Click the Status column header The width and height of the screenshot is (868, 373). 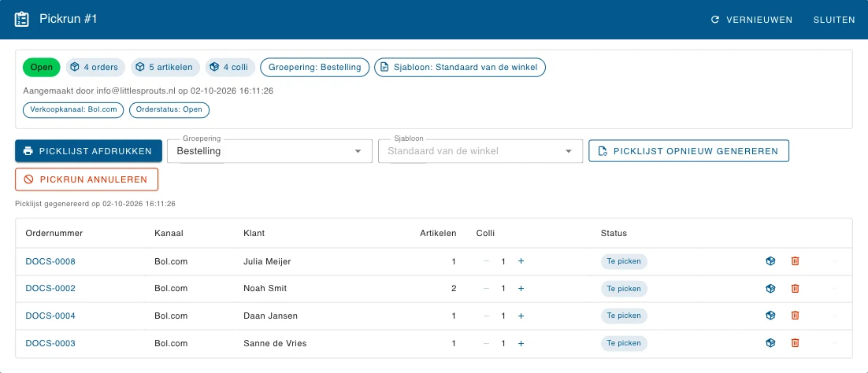coord(614,233)
